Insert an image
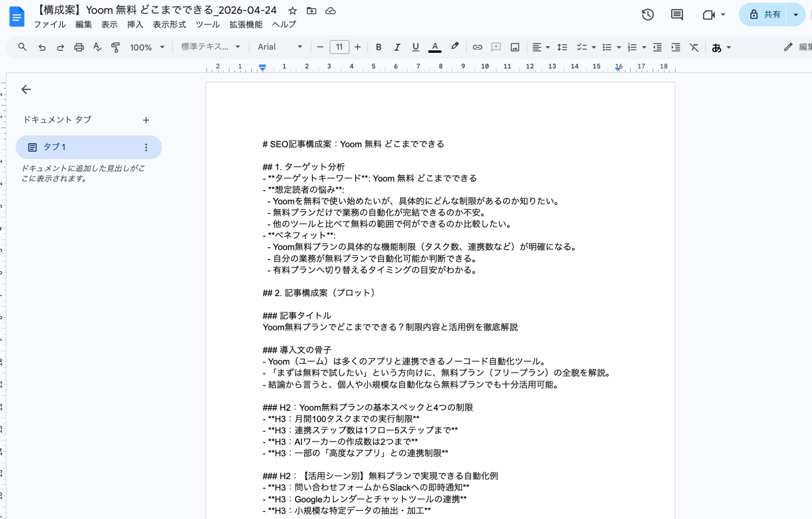This screenshot has width=812, height=519. tap(515, 47)
